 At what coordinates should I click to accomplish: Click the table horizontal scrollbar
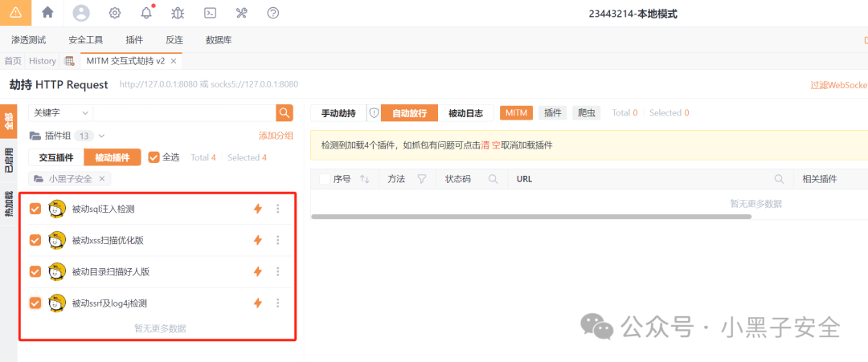click(x=531, y=216)
